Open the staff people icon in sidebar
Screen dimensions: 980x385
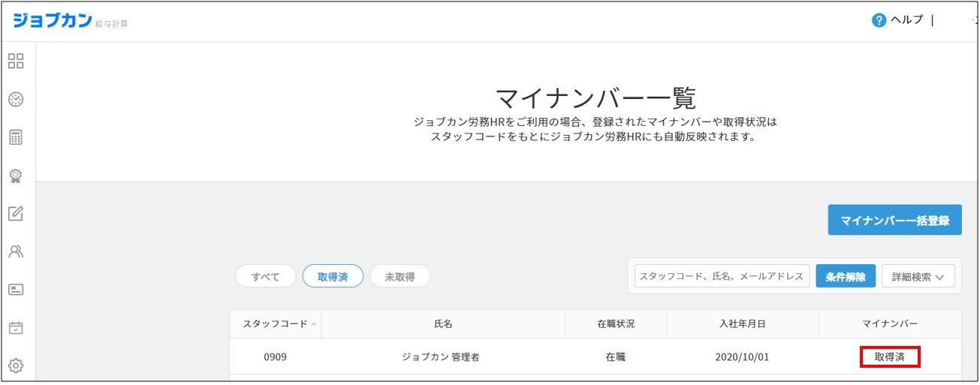16,252
